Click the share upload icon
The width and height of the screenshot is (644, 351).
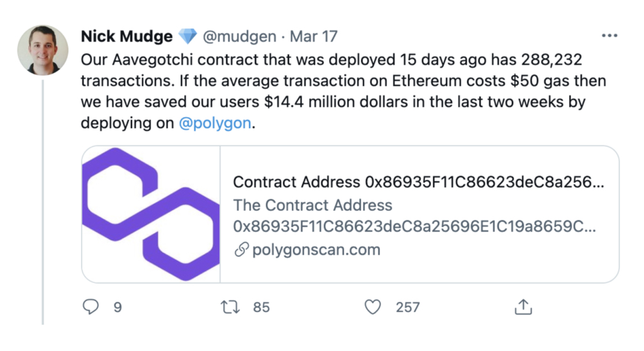click(523, 306)
